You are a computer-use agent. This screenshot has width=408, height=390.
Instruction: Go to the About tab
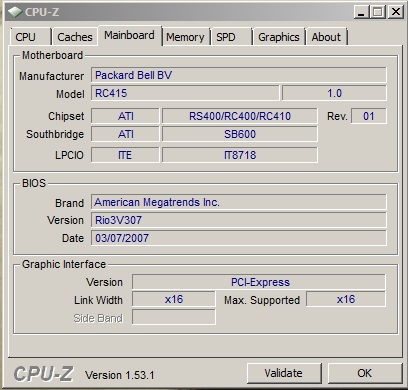pos(326,37)
